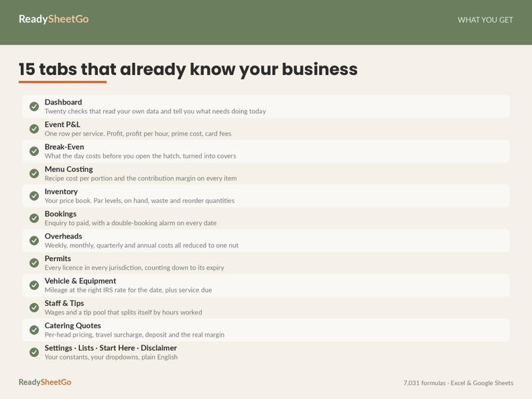The height and width of the screenshot is (399, 532).
Task: Click 'Weekly, monthly, quarterly and annual costs' description
Action: [x=141, y=246]
